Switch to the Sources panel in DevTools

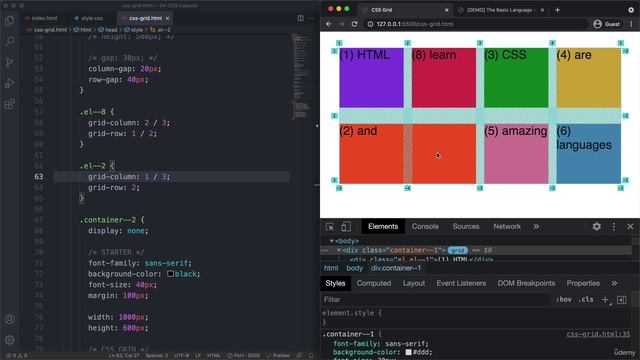(466, 227)
